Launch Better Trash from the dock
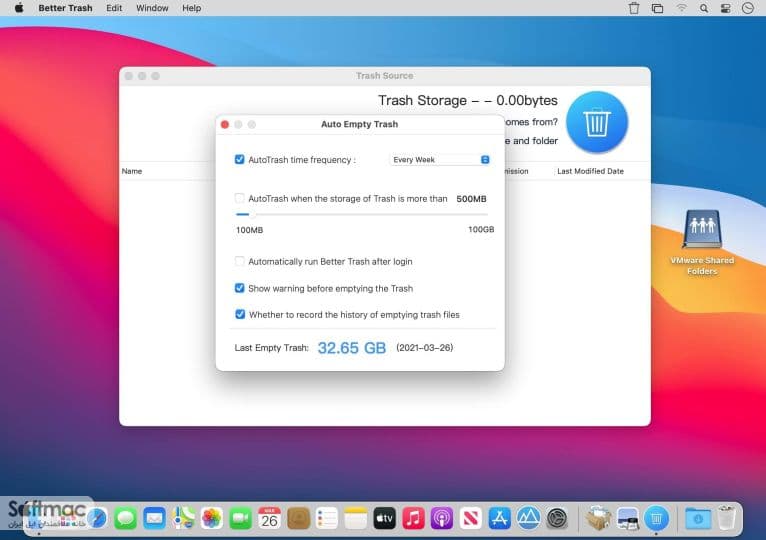Screen dimensions: 766x540 [656, 518]
